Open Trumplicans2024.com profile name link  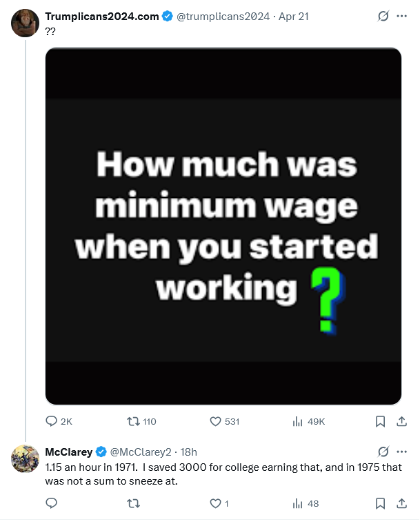pos(102,17)
